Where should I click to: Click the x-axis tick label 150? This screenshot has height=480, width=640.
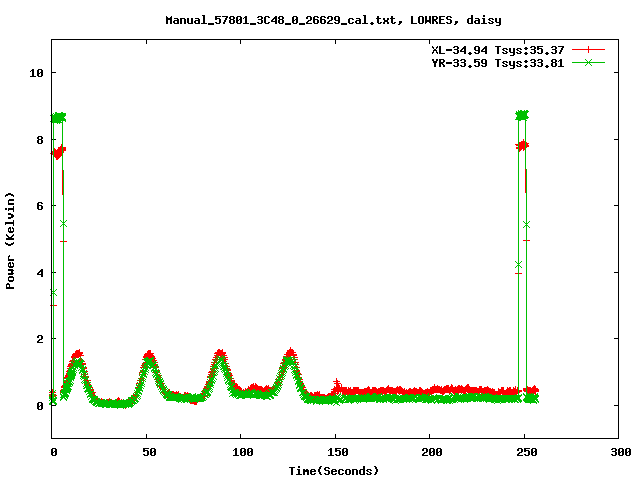click(338, 452)
